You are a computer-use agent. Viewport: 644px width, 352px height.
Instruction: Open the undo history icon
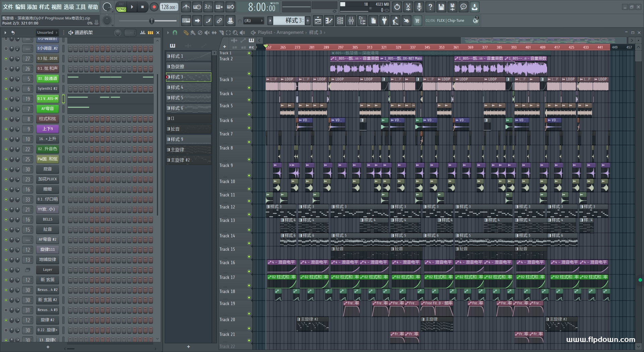397,7
